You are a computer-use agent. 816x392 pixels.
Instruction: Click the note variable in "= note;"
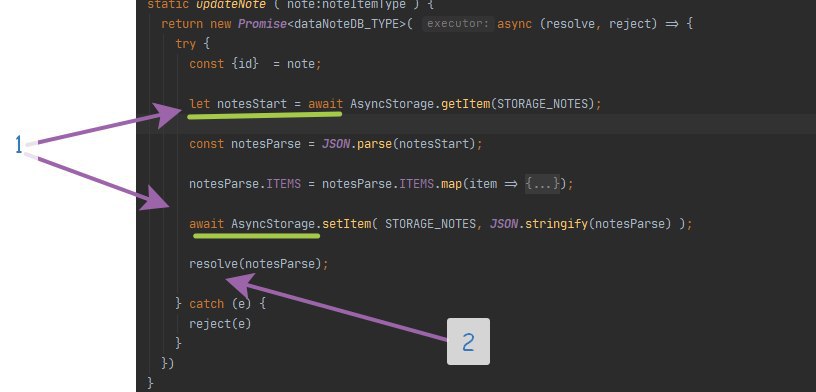click(301, 64)
